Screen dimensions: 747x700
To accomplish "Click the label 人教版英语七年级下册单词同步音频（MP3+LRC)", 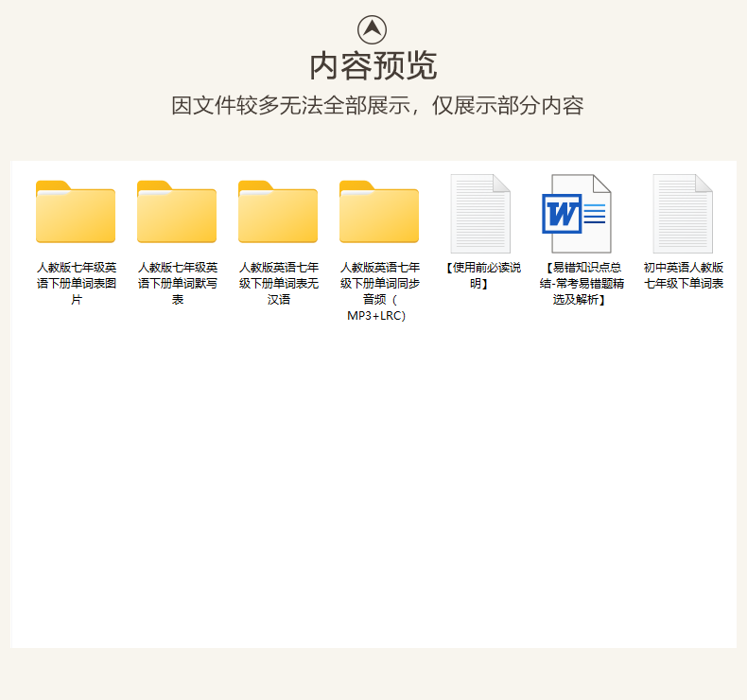I will (x=380, y=291).
